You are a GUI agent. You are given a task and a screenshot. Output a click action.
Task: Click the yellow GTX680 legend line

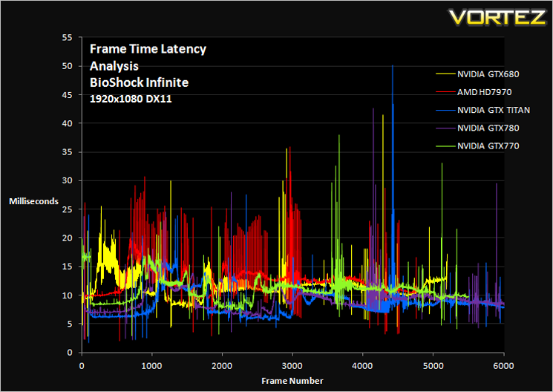click(445, 74)
